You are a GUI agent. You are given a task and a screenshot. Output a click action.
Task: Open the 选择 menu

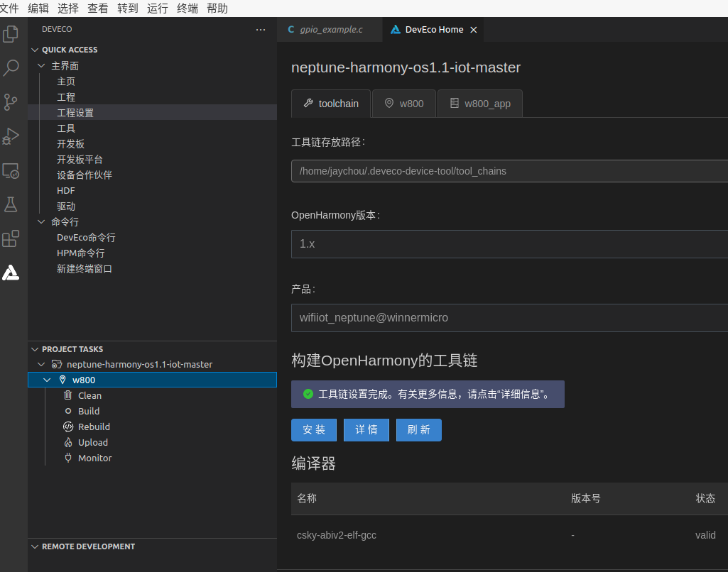pyautogui.click(x=68, y=9)
